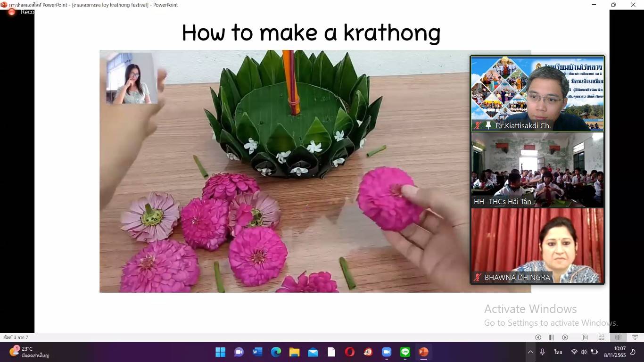Screen dimensions: 644x362
Task: Click the volume speaker icon
Action: [584, 352]
